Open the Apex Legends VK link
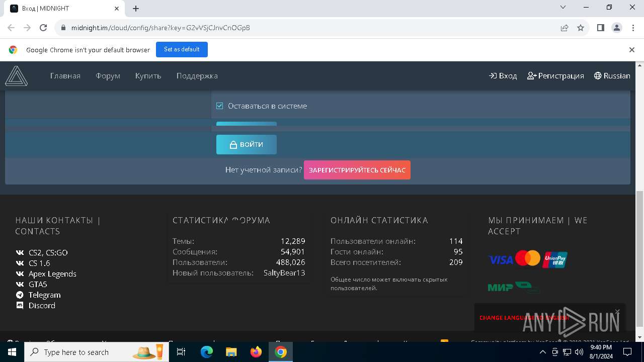The height and width of the screenshot is (362, 644). (52, 274)
